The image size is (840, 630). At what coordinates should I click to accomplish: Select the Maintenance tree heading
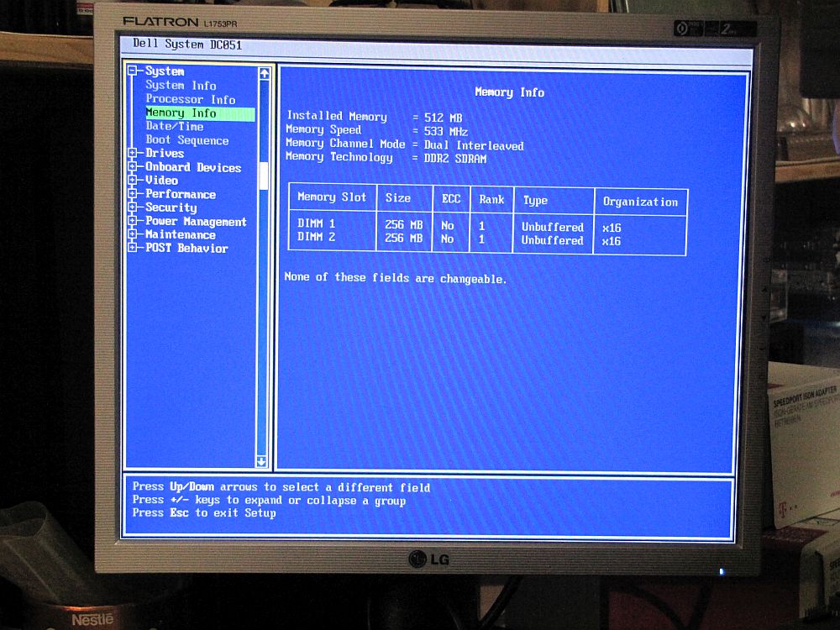pyautogui.click(x=181, y=234)
